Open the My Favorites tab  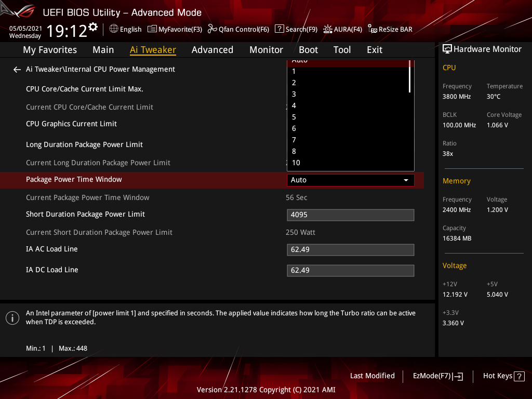pyautogui.click(x=50, y=50)
